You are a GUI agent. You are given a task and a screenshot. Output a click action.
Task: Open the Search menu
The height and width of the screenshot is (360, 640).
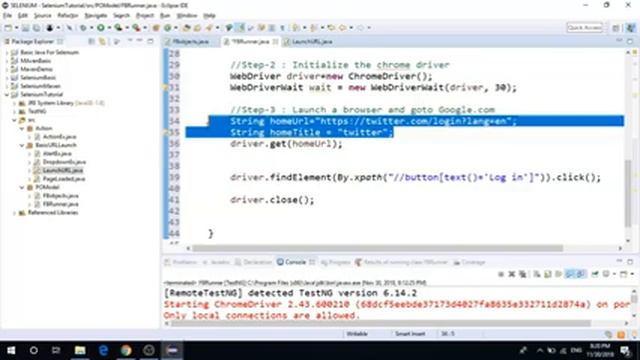121,16
